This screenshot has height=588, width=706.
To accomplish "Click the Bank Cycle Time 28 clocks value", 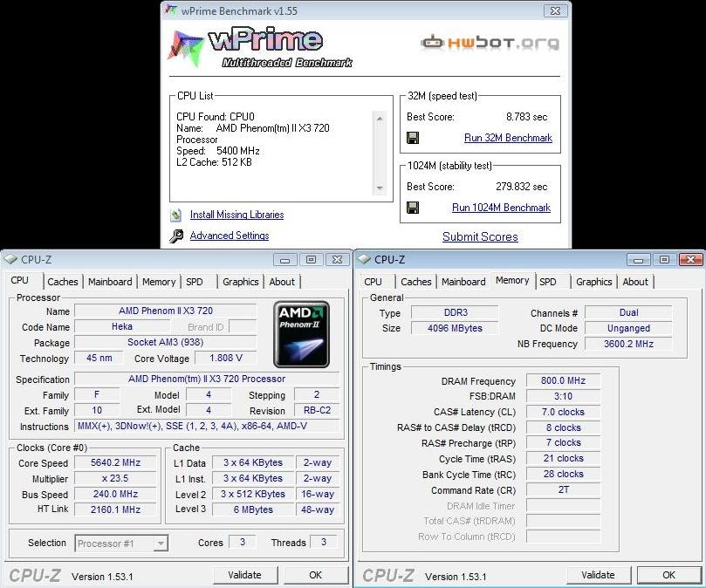I will coord(563,474).
